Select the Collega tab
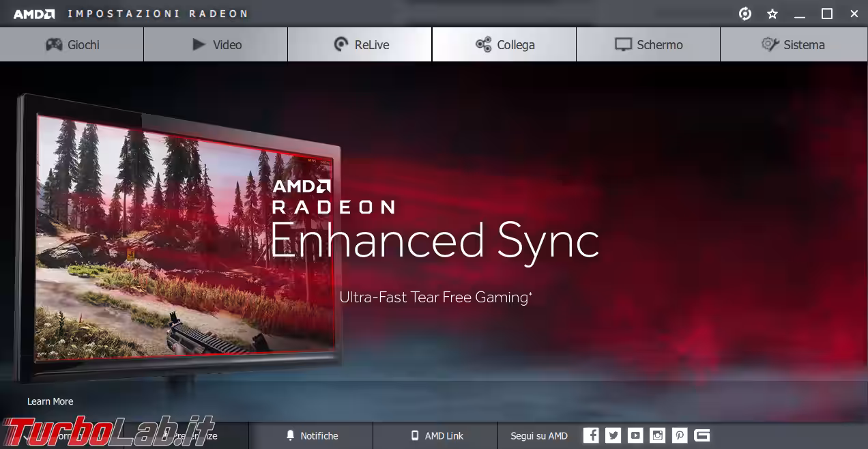Image resolution: width=868 pixels, height=449 pixels. click(x=504, y=44)
